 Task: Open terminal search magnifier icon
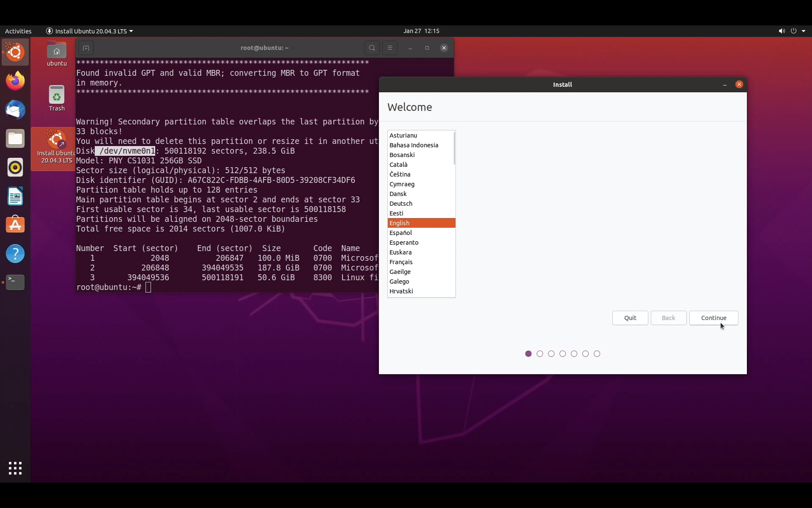[372, 48]
